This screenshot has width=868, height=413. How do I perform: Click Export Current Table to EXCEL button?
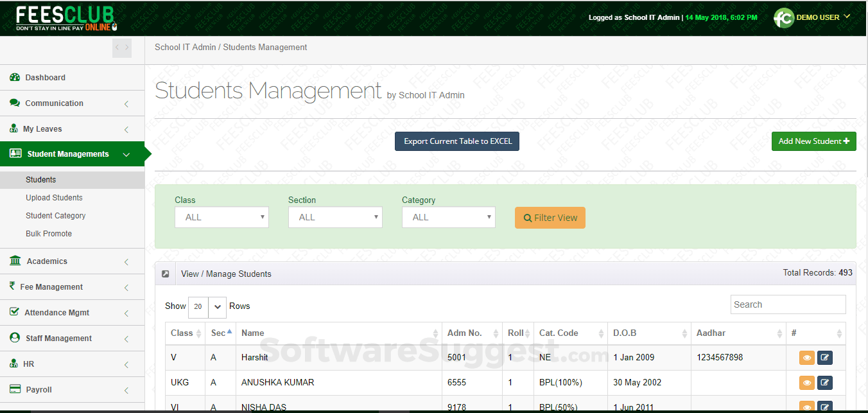[457, 141]
